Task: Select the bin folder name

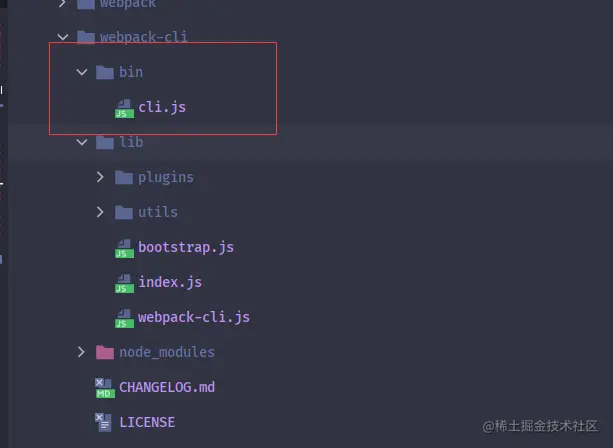Action: (131, 72)
